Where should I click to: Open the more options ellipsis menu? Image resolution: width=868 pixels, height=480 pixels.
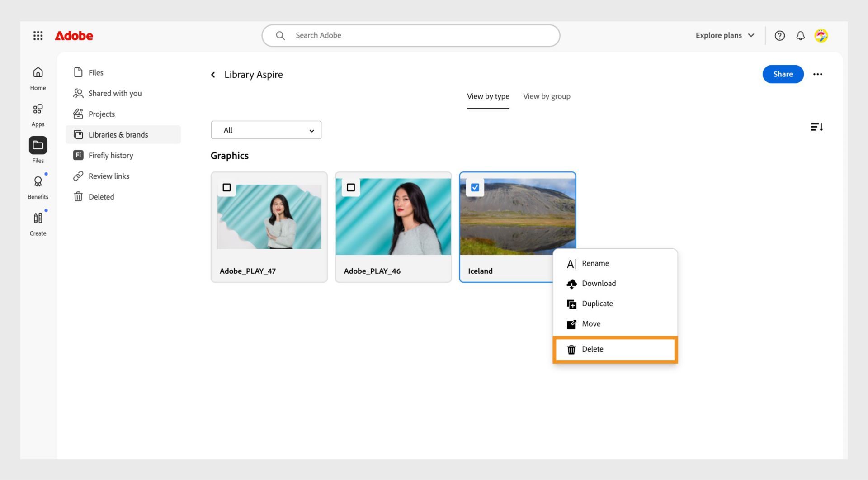click(x=817, y=74)
